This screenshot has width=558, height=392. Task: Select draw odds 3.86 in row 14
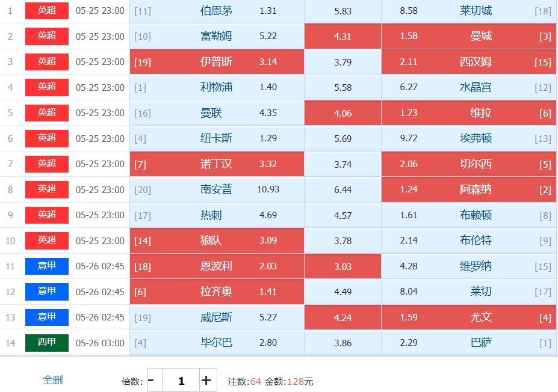click(343, 343)
